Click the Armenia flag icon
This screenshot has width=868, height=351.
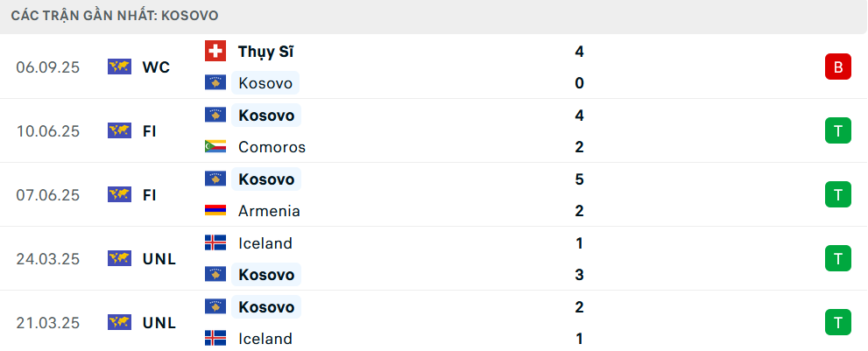pyautogui.click(x=215, y=211)
